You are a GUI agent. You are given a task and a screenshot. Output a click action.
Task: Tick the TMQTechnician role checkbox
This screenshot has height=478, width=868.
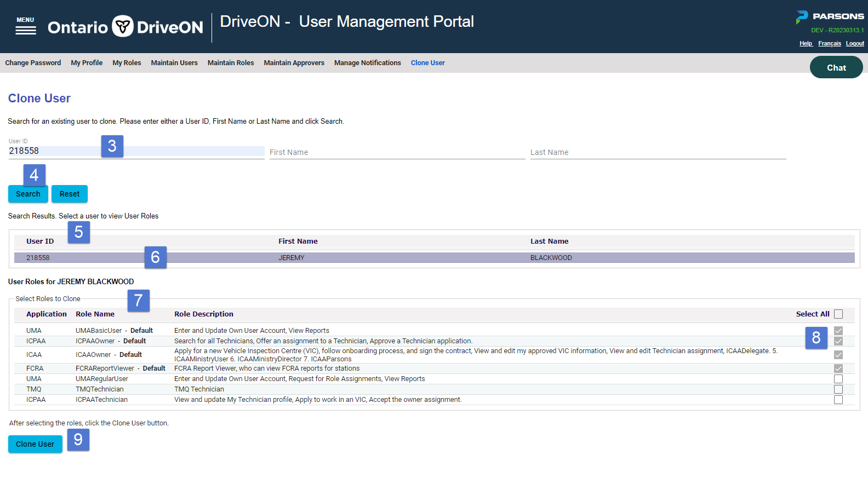coord(838,389)
